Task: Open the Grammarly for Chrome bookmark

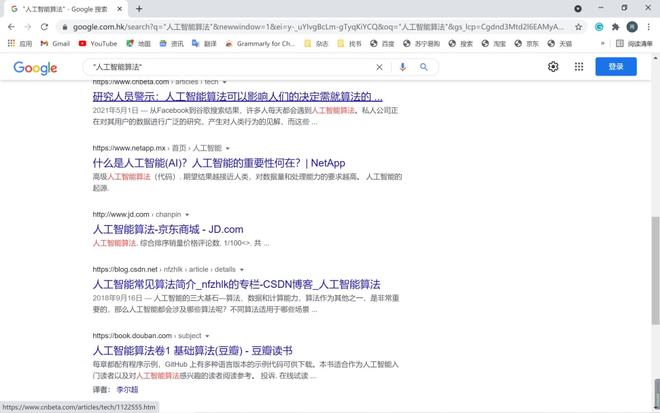Action: pos(260,43)
